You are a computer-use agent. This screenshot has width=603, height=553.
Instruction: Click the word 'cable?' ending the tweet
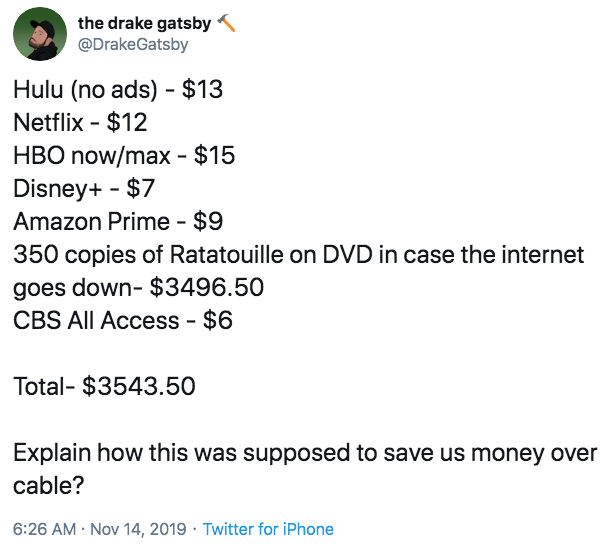[49, 484]
